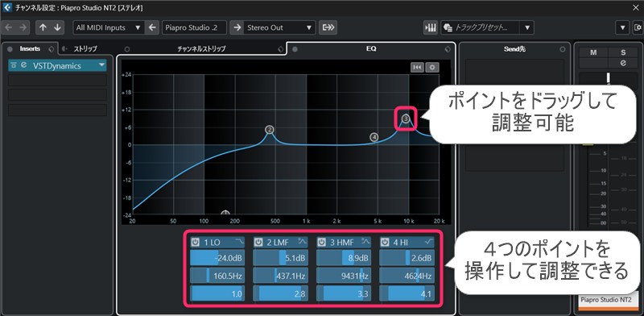Select the 2 LMF filter type icon

[x=302, y=242]
